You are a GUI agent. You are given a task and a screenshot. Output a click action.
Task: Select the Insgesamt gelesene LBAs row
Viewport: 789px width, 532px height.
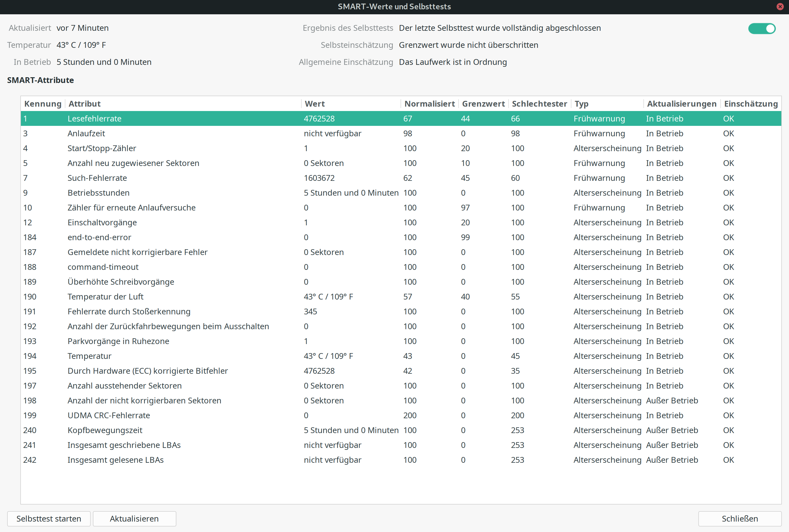click(115, 460)
